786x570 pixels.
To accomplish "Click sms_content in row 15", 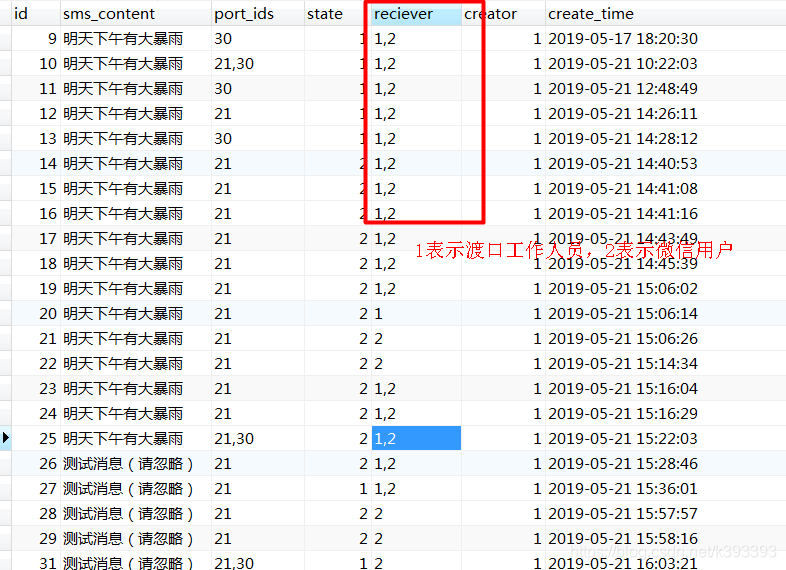I will coord(135,188).
